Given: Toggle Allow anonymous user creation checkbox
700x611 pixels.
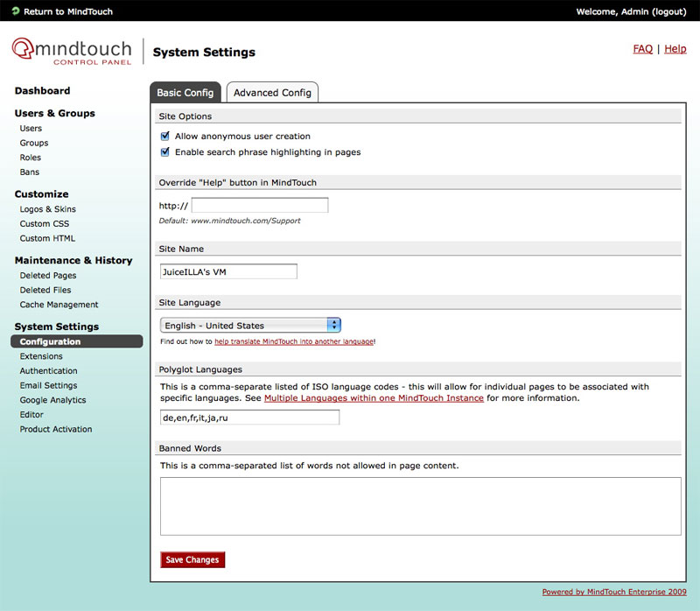Looking at the screenshot, I should click(x=164, y=136).
